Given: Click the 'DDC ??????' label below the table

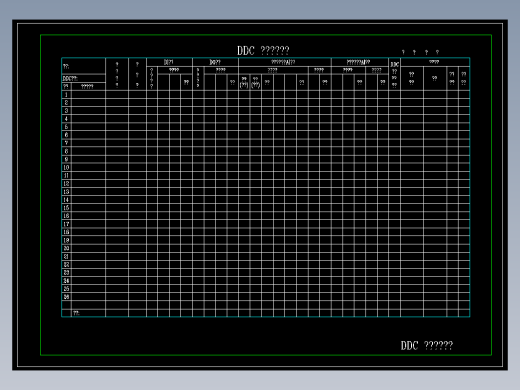Looking at the screenshot, I should coord(427,345).
